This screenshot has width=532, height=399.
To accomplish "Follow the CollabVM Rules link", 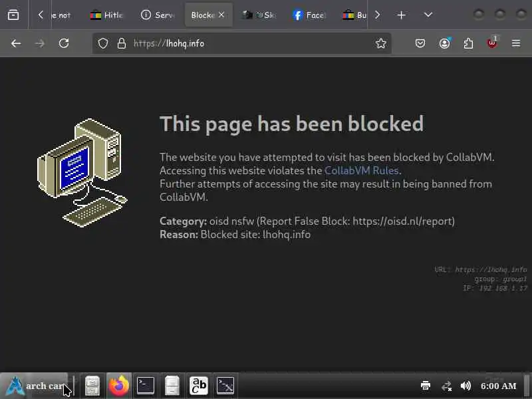I will click(361, 170).
